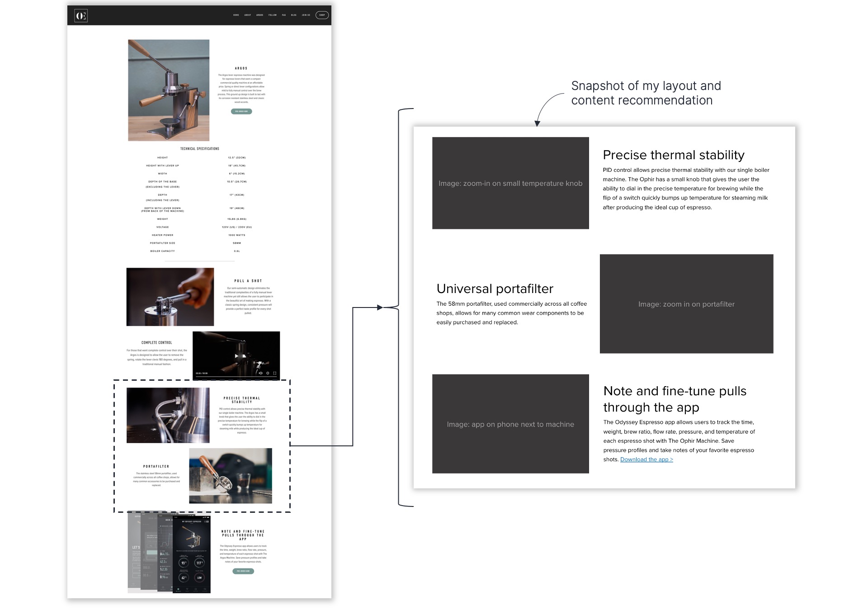This screenshot has width=868, height=615.
Task: Click Pre-order button under app section
Action: (x=243, y=571)
